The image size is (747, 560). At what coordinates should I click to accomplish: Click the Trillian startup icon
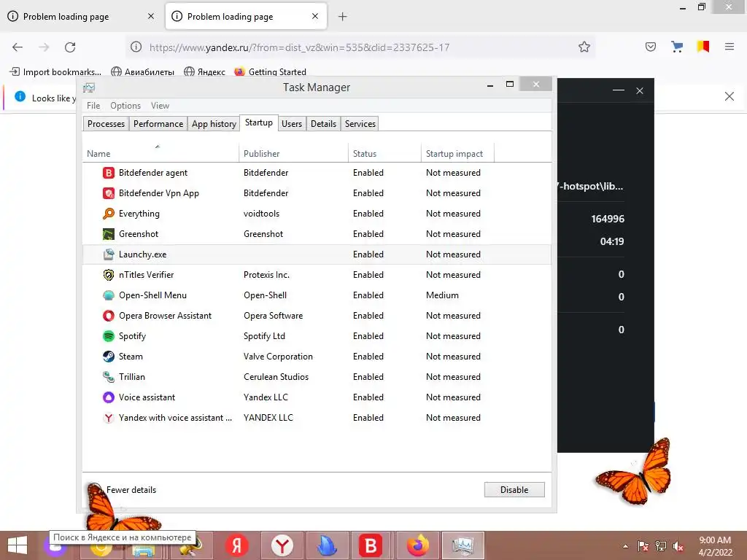109,377
